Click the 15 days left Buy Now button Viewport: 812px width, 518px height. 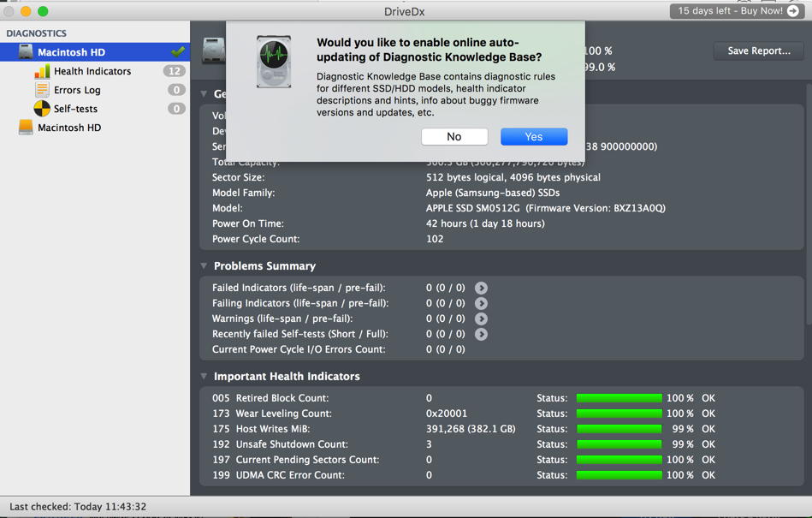738,11
